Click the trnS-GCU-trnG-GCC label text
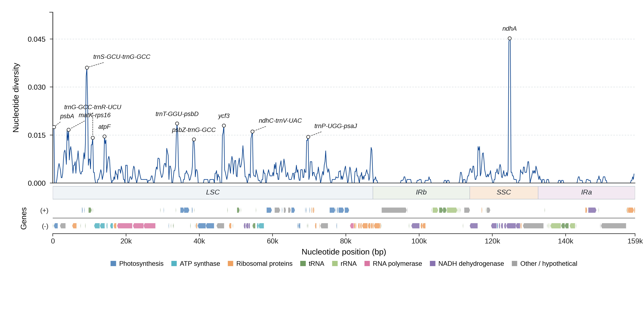The height and width of the screenshot is (313, 644). tap(122, 57)
